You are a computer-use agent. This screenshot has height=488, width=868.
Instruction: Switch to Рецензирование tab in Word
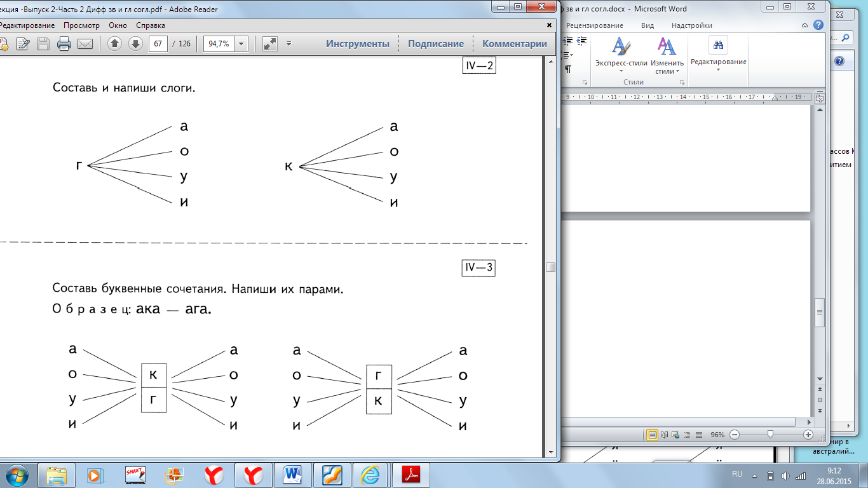(594, 25)
